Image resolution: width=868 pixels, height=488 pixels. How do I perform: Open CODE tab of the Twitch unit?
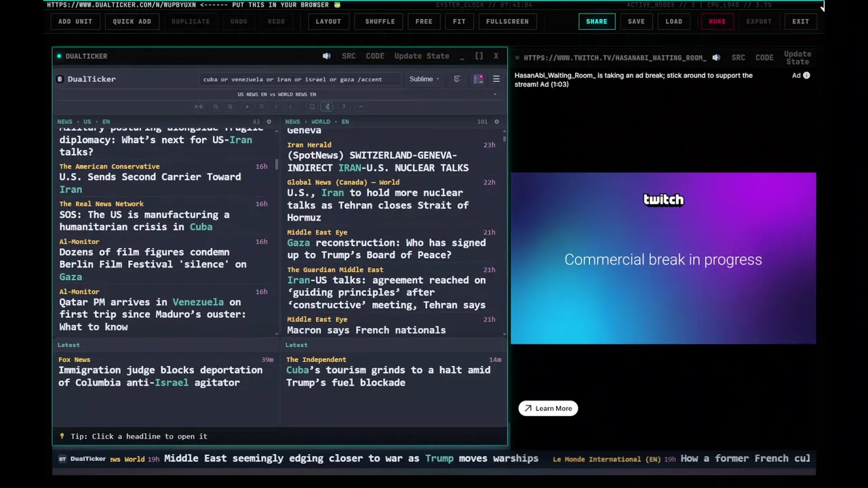pyautogui.click(x=764, y=58)
